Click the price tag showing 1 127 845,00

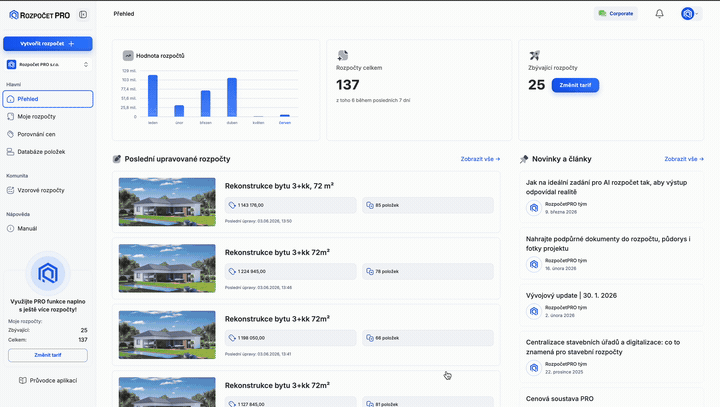click(291, 402)
